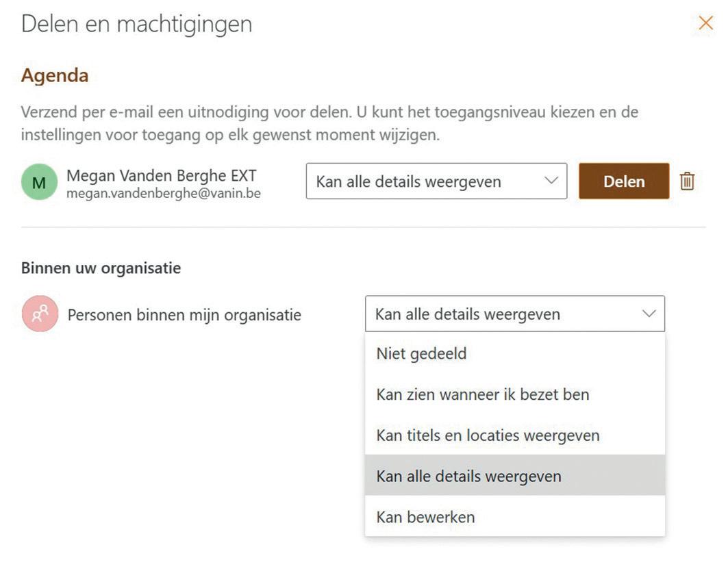
Task: Click Megan's green M avatar
Action: [39, 182]
